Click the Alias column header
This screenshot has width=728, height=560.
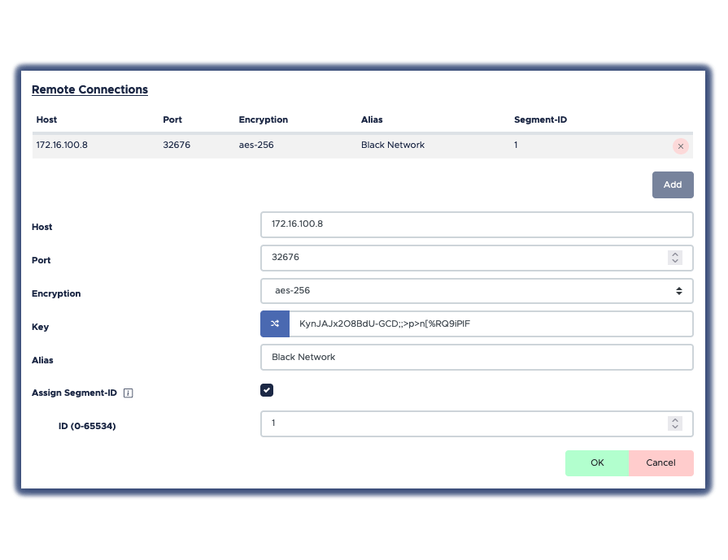[372, 119]
